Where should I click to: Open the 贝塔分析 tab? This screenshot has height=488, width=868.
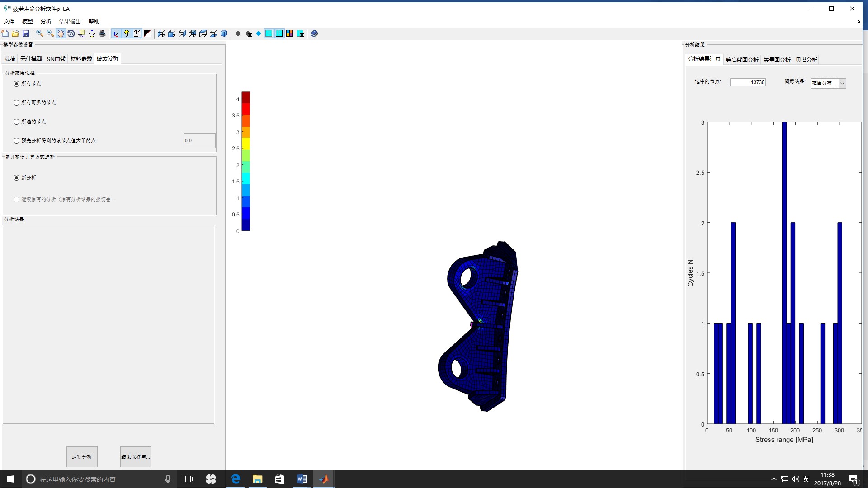807,60
